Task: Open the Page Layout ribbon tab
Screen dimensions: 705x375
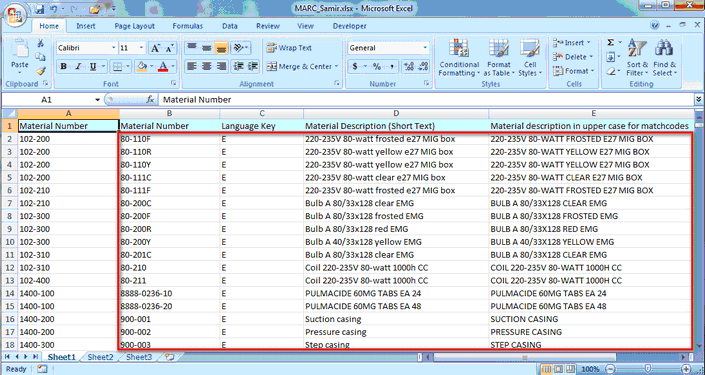Action: 134,26
